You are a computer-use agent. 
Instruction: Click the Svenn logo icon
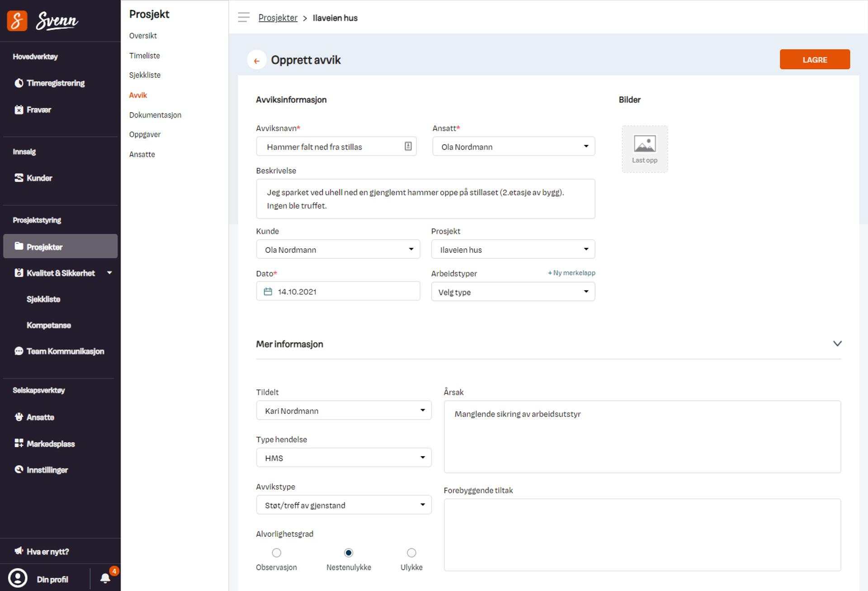click(17, 21)
